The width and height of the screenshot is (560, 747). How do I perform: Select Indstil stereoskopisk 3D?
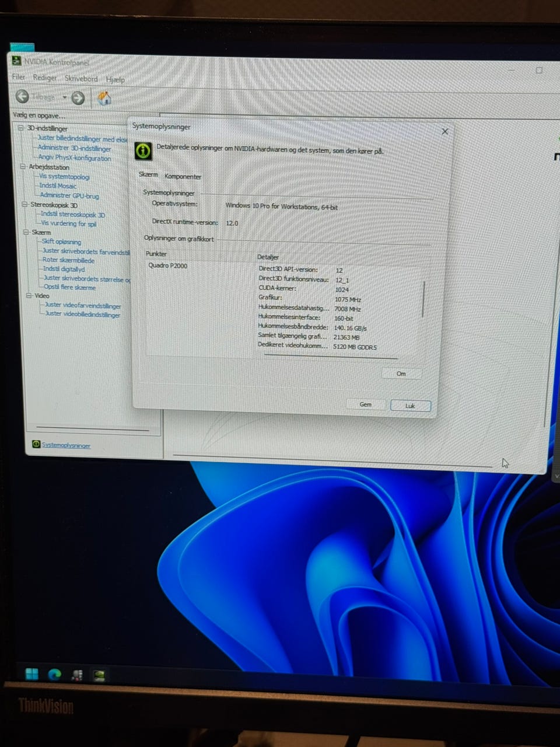73,214
